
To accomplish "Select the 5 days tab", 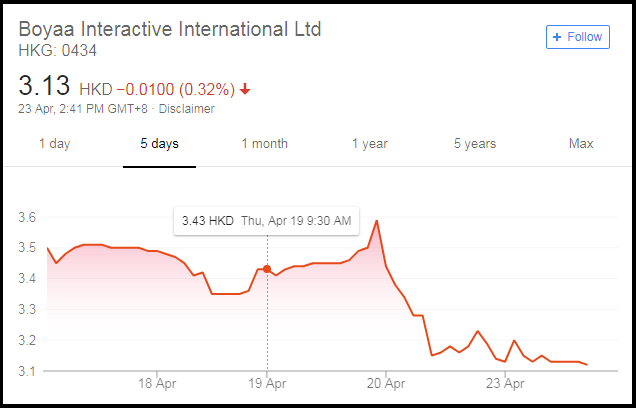I will pos(159,144).
